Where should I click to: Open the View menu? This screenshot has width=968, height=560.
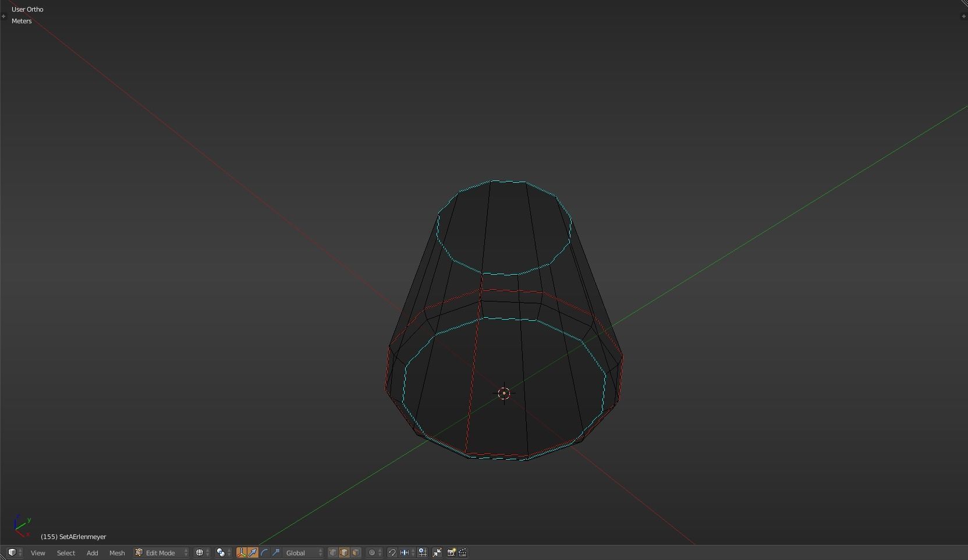click(38, 553)
